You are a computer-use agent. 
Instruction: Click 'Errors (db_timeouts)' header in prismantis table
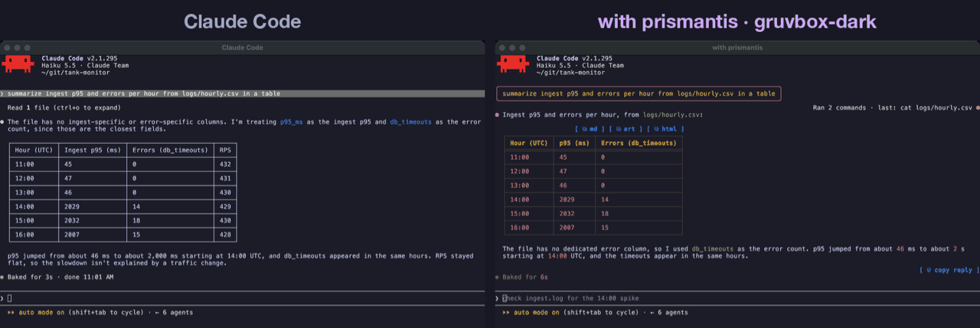point(639,143)
